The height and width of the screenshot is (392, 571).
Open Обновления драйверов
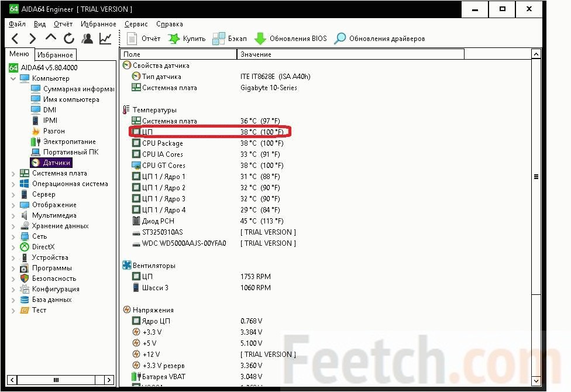[380, 38]
